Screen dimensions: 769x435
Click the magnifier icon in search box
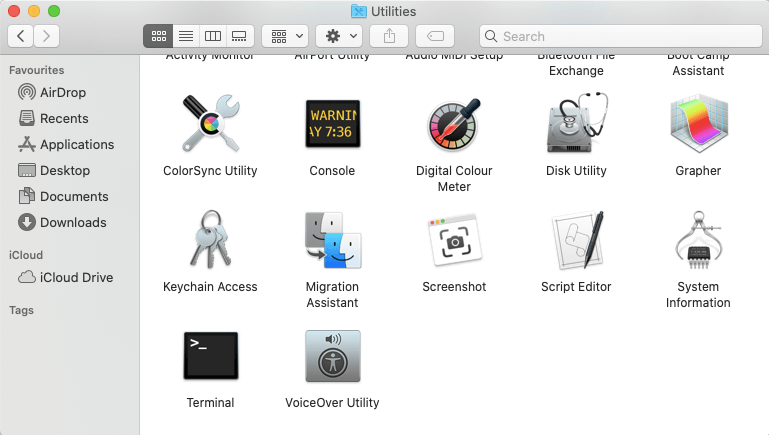click(490, 36)
